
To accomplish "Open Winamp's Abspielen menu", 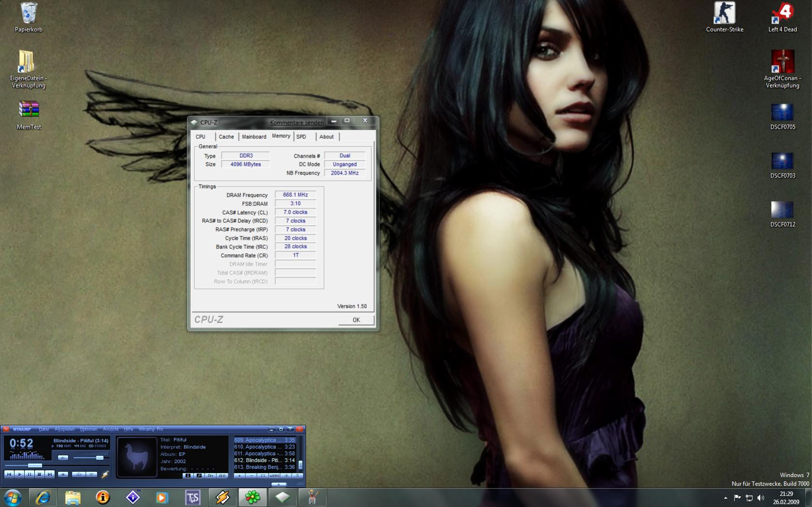I will (65, 429).
